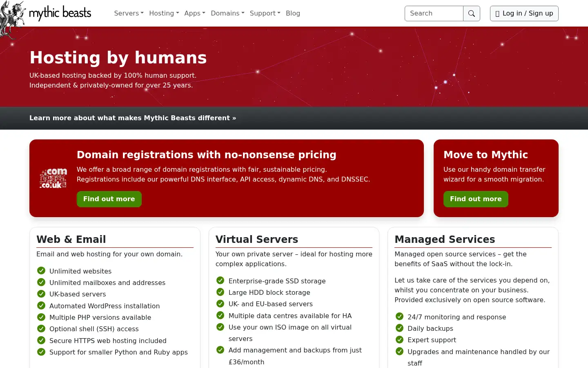
Task: Click Find out more under Move to Mythic
Action: [476, 199]
